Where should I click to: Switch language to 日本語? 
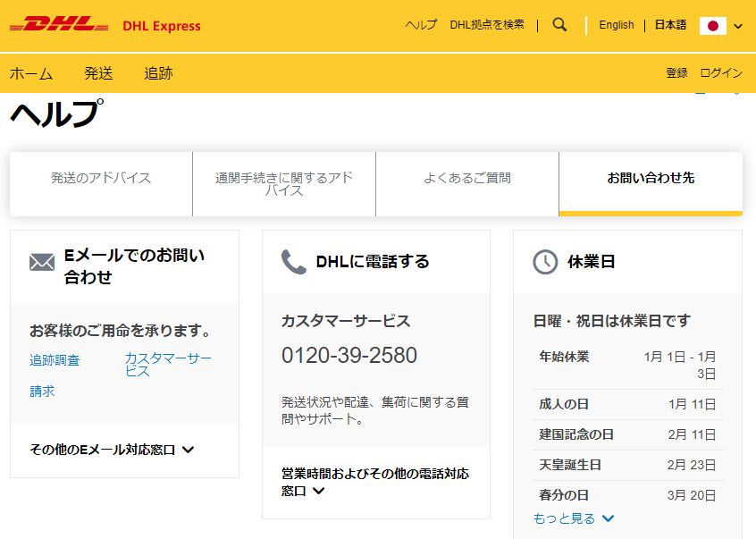point(670,25)
